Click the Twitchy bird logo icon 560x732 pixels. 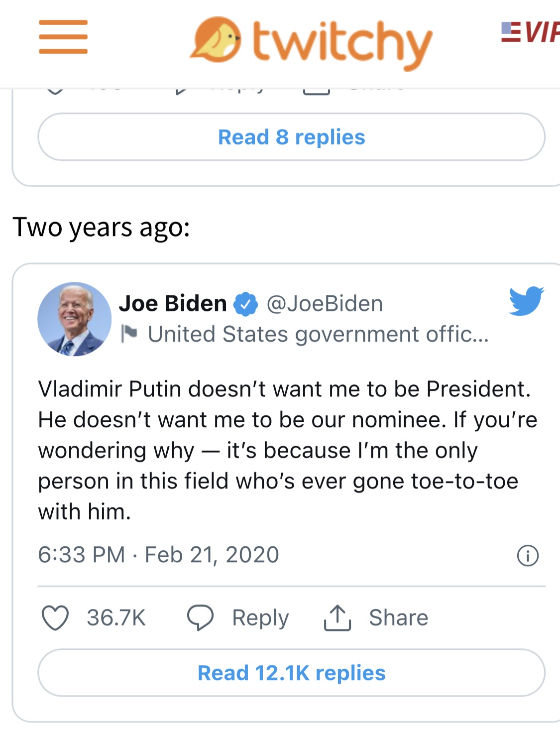216,39
